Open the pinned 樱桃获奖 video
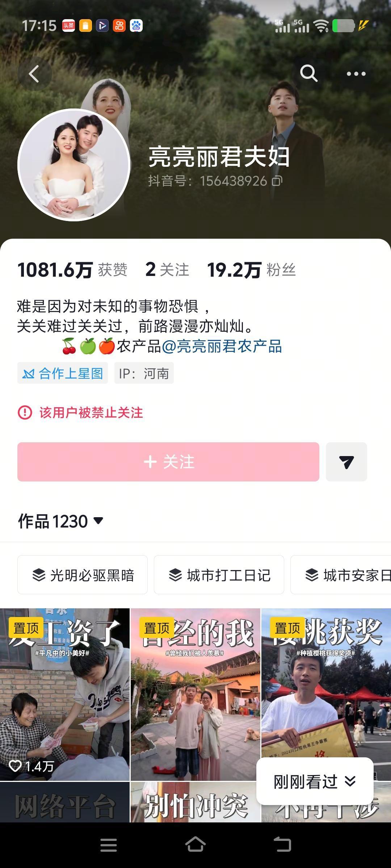 (326, 684)
